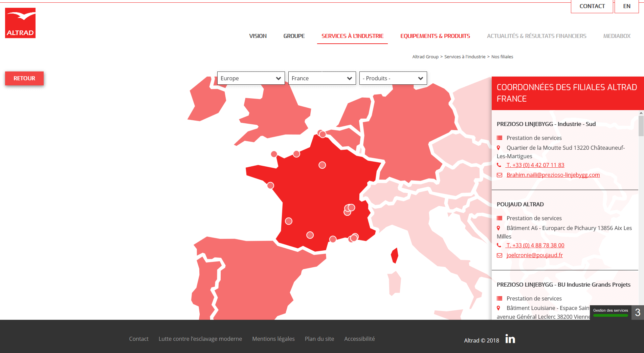Click Altrad Group breadcrumb link

[425, 57]
